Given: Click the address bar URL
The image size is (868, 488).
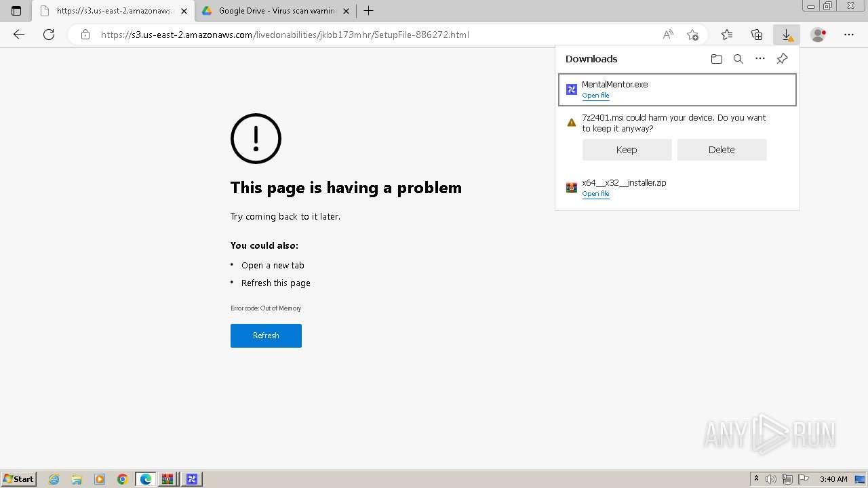Looking at the screenshot, I should (x=285, y=35).
